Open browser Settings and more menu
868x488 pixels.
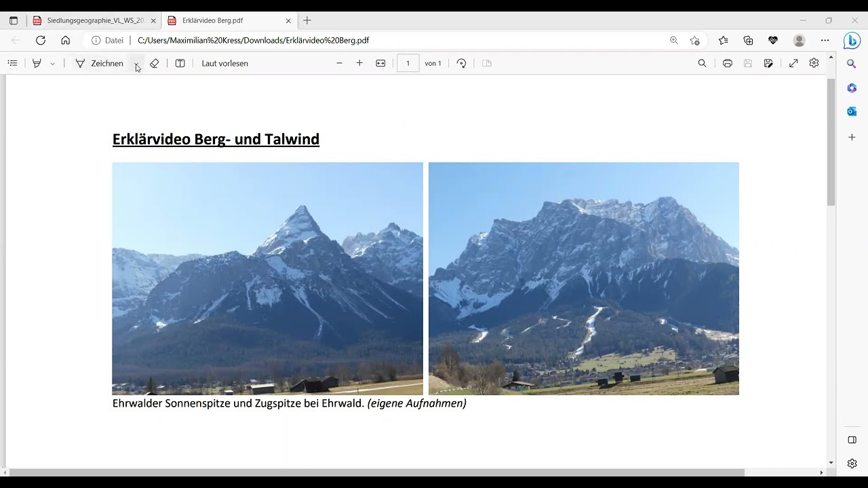[825, 41]
